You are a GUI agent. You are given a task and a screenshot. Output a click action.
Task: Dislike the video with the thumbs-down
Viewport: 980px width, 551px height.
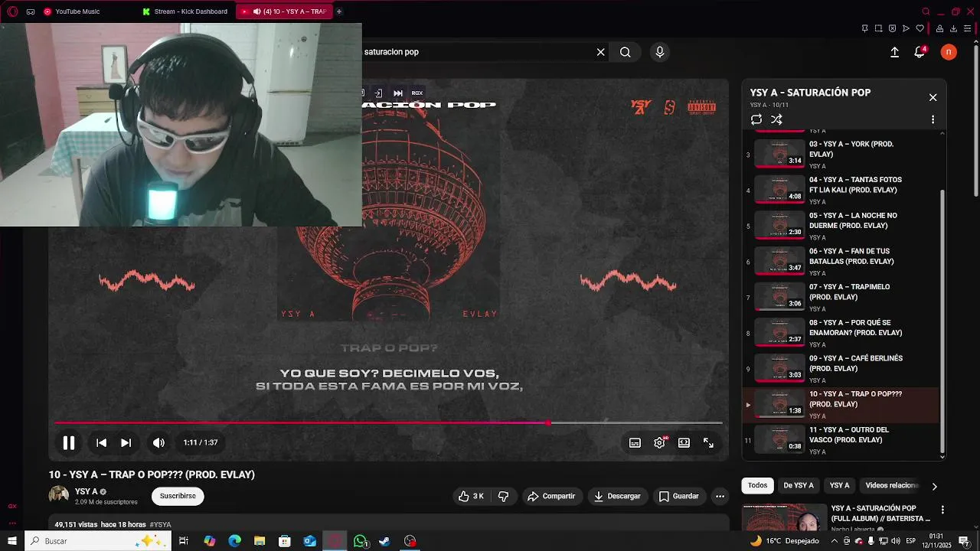click(503, 496)
